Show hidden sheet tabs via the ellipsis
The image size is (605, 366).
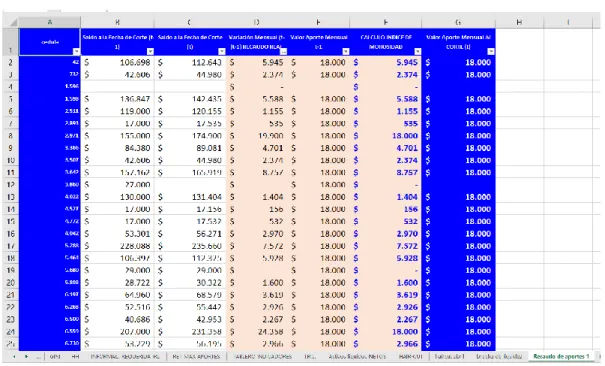(x=38, y=357)
